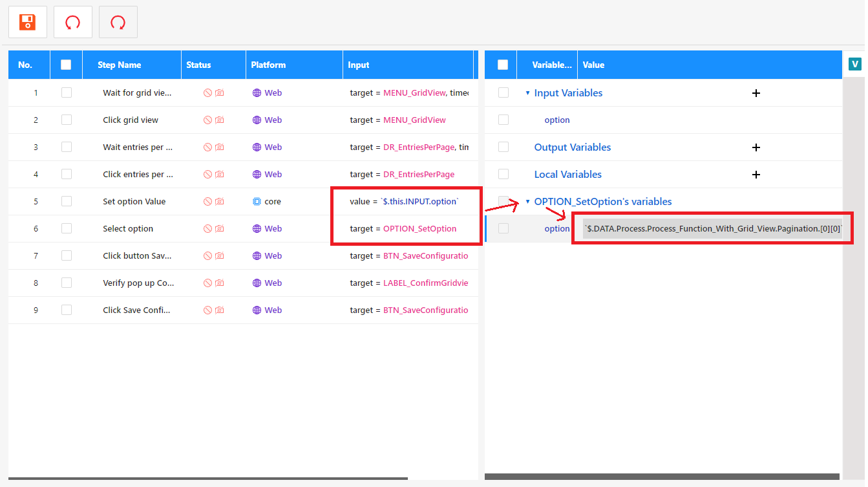The width and height of the screenshot is (868, 487).
Task: Click target = LABEL_ConfirmGridvie input cell
Action: point(409,283)
